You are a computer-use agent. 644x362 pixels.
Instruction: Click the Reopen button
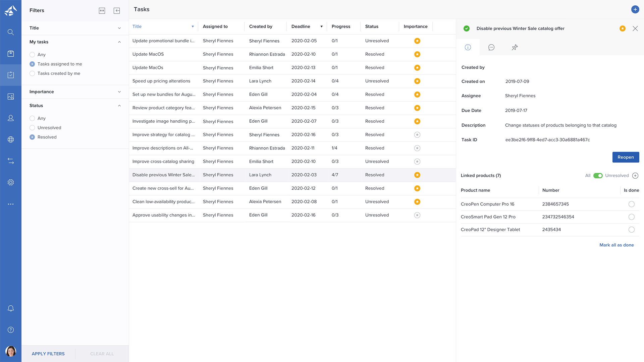coord(626,157)
